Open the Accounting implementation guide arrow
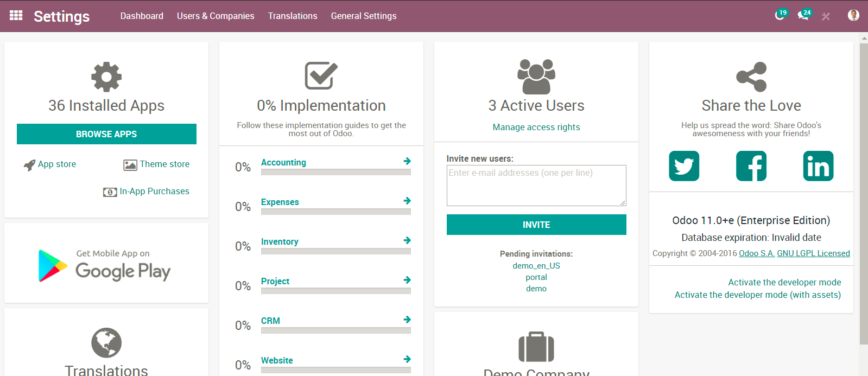868x376 pixels. tap(407, 161)
